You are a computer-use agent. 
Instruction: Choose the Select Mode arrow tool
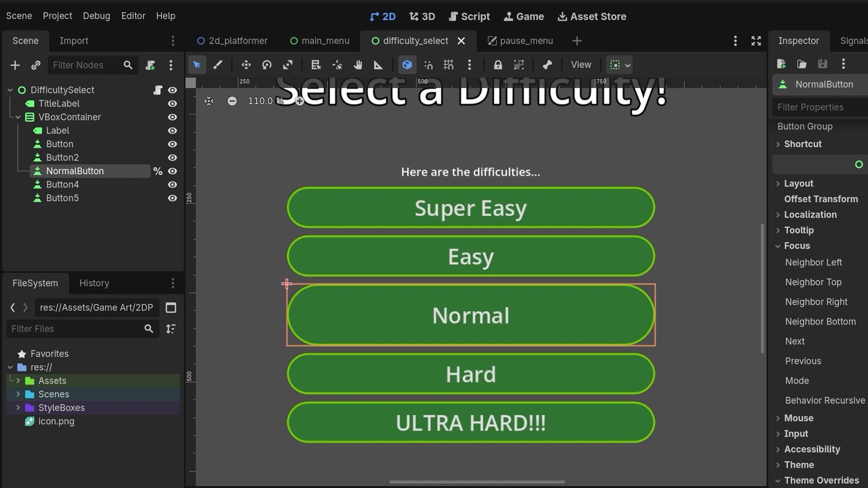(x=197, y=65)
